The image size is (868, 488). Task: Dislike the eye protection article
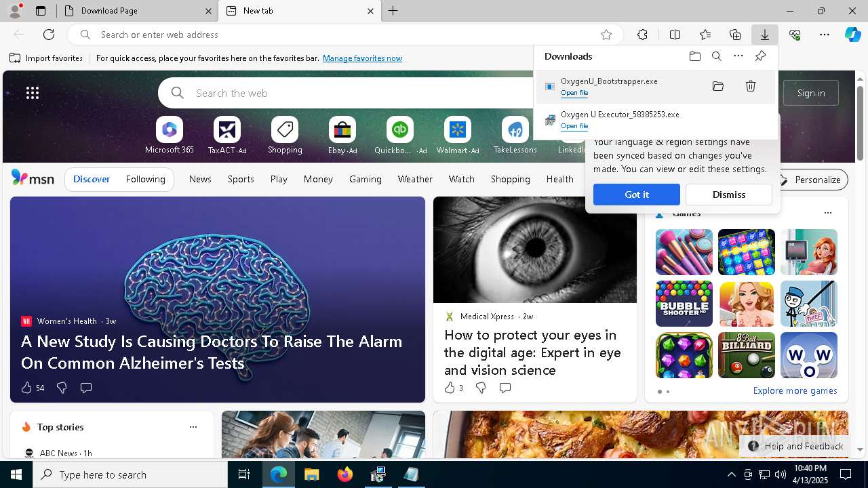(x=481, y=388)
